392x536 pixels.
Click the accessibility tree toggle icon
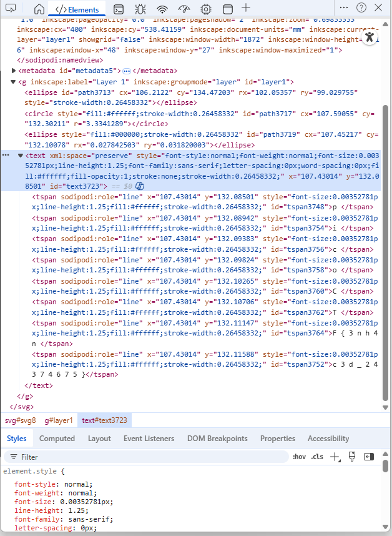tap(370, 37)
